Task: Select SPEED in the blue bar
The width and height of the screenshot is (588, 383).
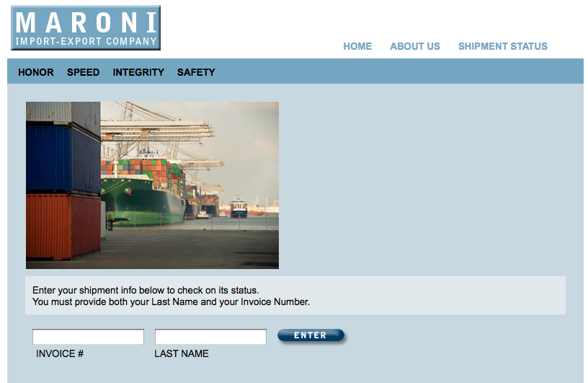Action: 84,72
